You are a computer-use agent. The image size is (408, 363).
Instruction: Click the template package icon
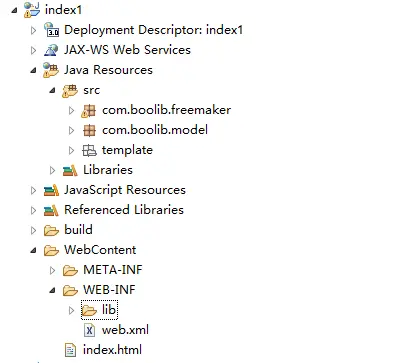click(x=89, y=150)
